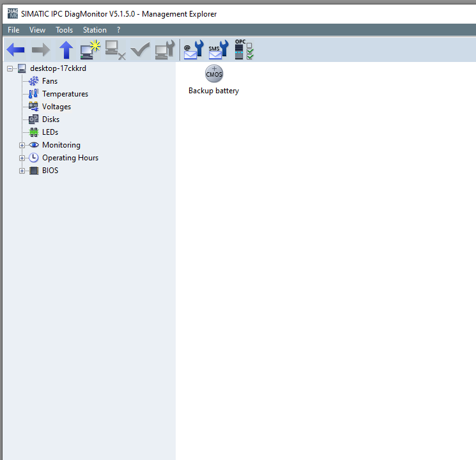Screen dimensions: 476x460
Task: Open the View menu
Action: [x=37, y=30]
